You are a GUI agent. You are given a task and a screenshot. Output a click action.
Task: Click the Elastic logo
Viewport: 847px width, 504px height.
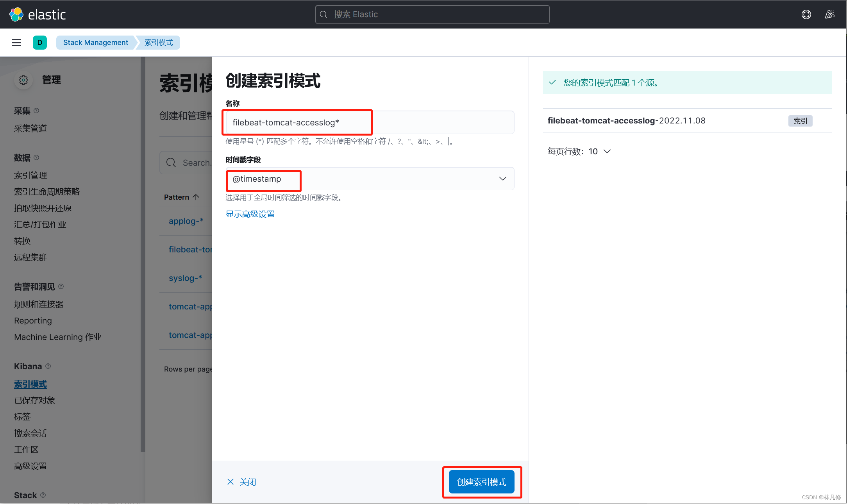[x=38, y=14]
